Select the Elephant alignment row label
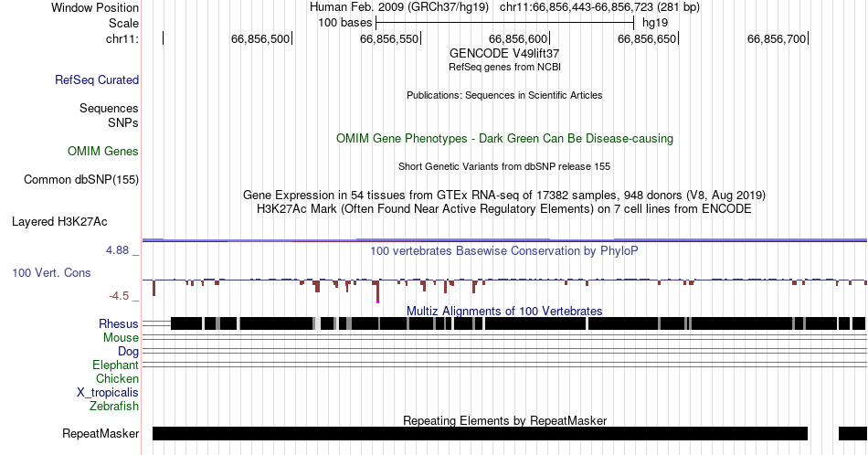This screenshot has width=868, height=455. 116,365
